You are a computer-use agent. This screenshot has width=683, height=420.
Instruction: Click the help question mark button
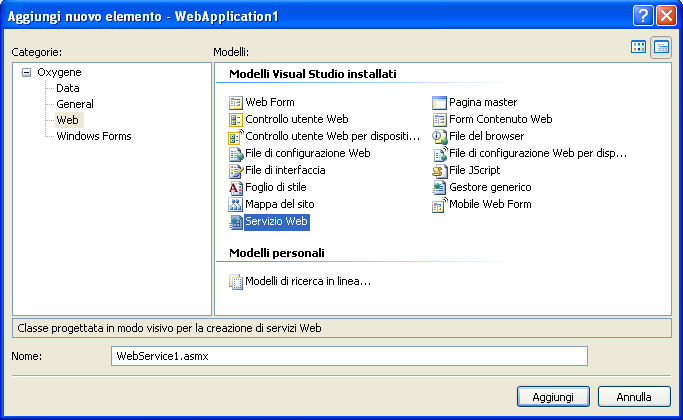point(643,16)
